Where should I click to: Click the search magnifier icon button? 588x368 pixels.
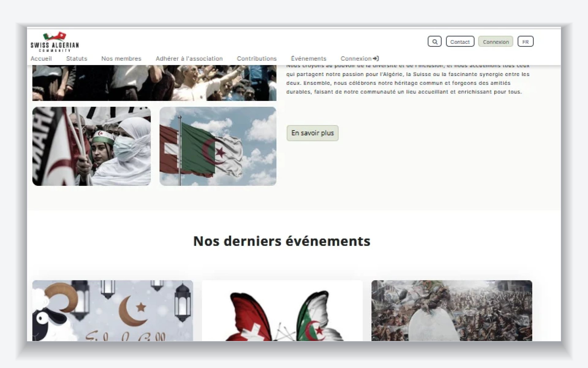[x=434, y=42]
